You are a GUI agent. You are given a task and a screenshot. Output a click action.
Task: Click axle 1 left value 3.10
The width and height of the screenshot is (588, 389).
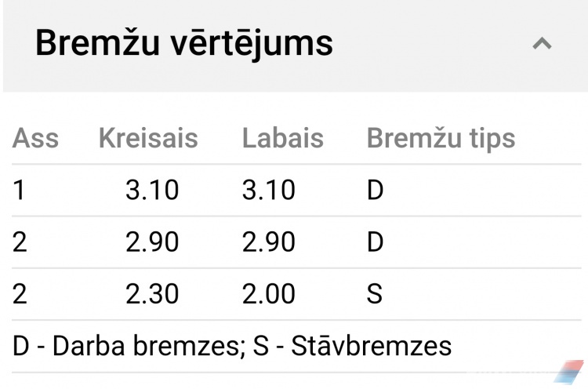coord(152,190)
